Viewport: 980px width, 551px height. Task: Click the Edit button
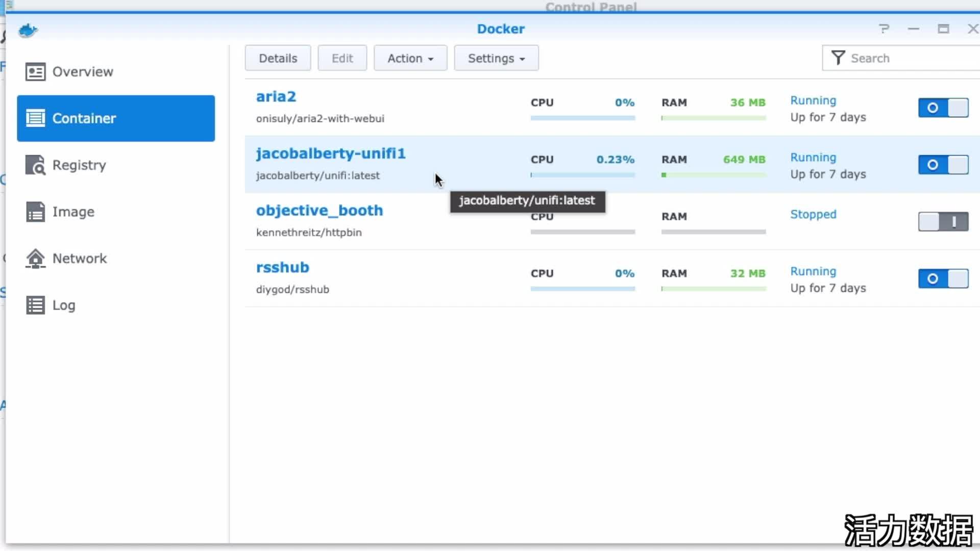click(342, 58)
